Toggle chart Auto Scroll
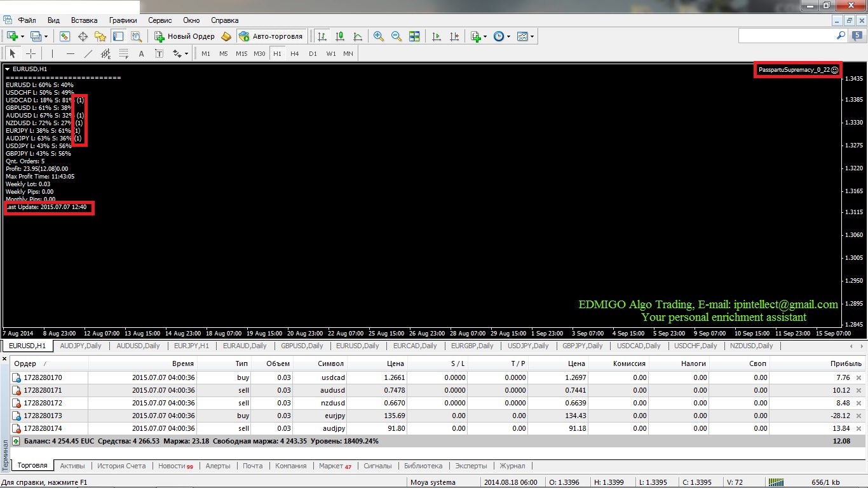 click(436, 36)
